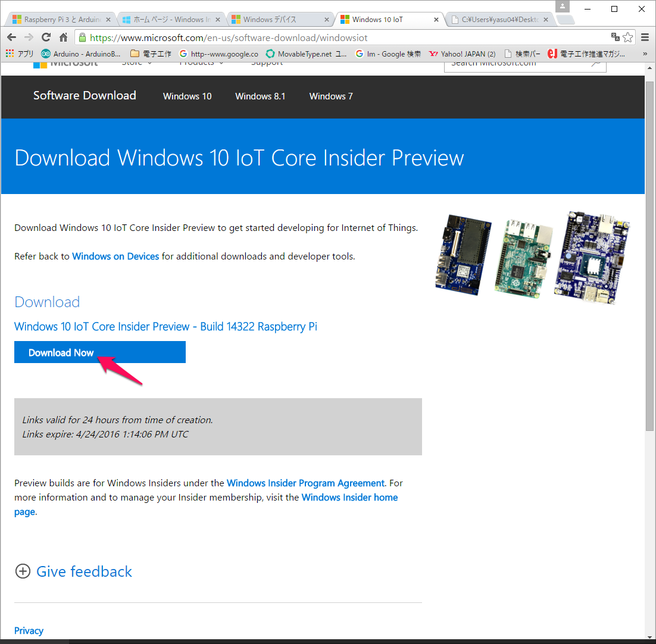The width and height of the screenshot is (656, 644).
Task: Click the Download Now button
Action: (x=99, y=352)
